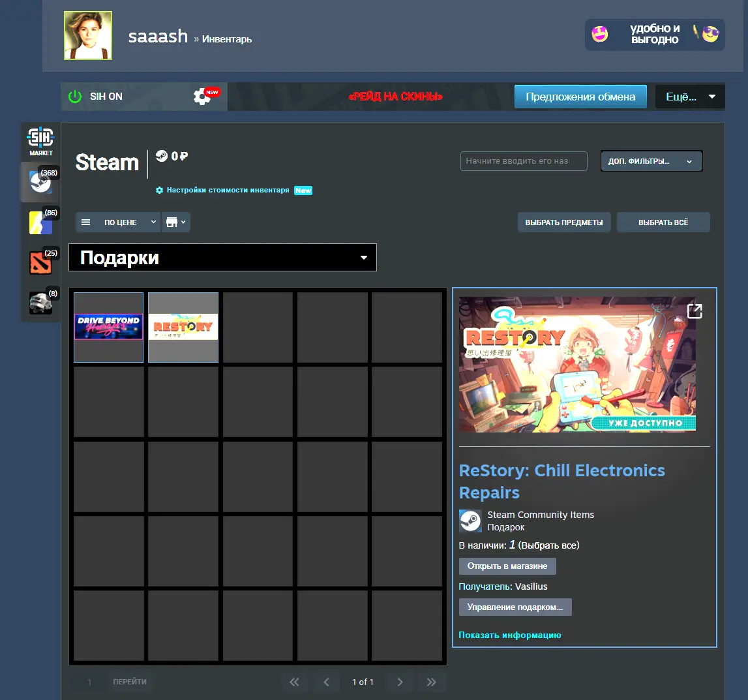The image size is (748, 700).
Task: Select the Steam inventory icon with 368 items
Action: coord(41,181)
